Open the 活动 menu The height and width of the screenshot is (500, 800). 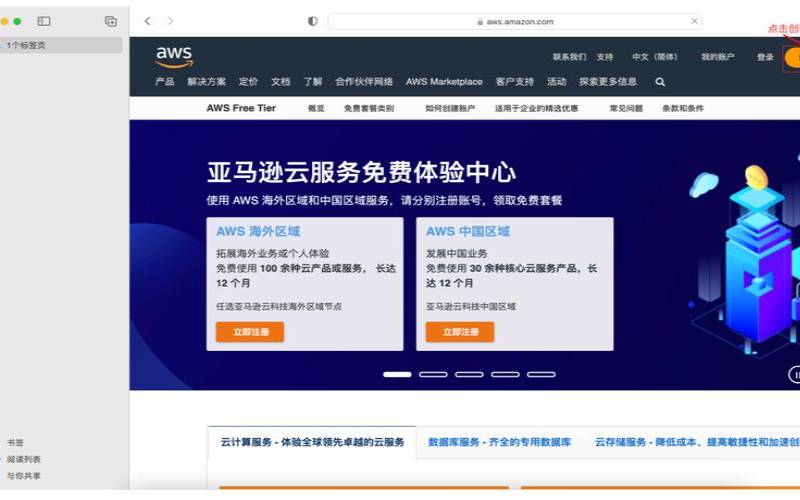557,82
